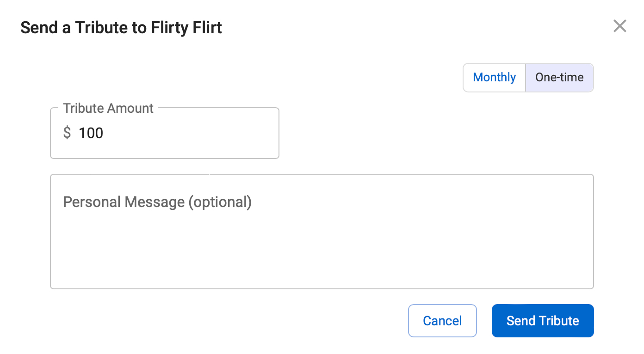Cancel the tribute
Viewport: 644px width, 354px height.
(x=442, y=321)
